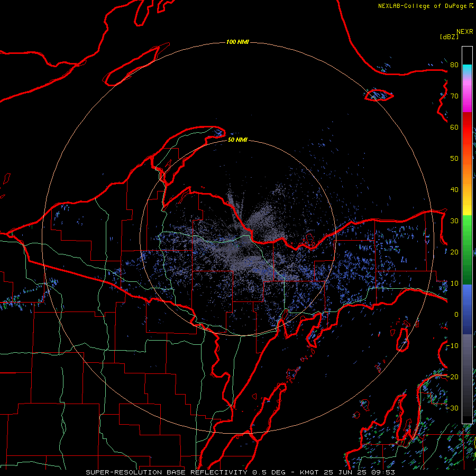This screenshot has width=476, height=476.
Task: Click the 70 value on dBZ scale
Action: (454, 96)
